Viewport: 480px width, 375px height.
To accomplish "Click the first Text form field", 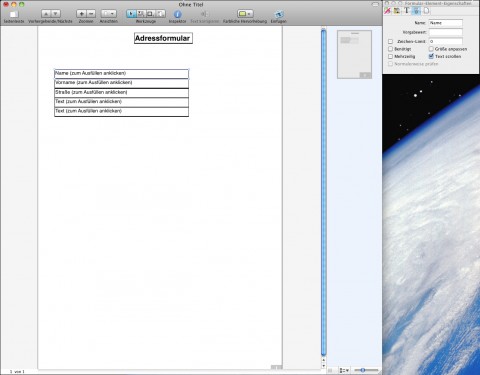I will (121, 102).
